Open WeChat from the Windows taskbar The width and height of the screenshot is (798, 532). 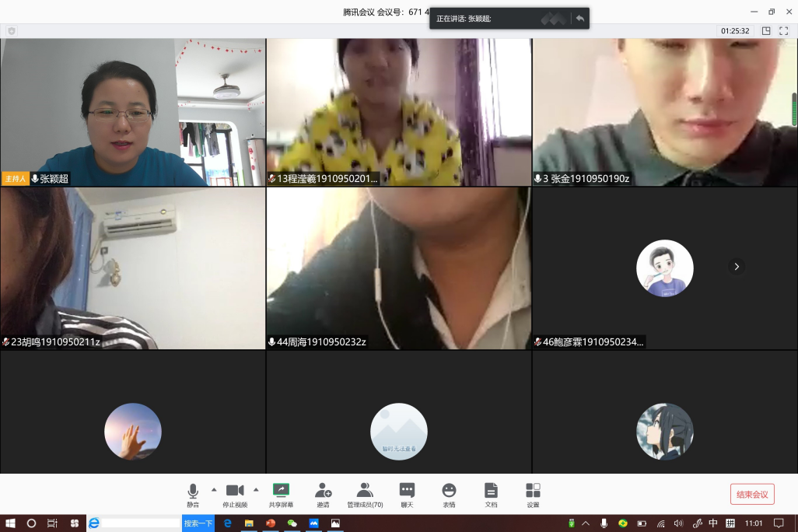[292, 523]
